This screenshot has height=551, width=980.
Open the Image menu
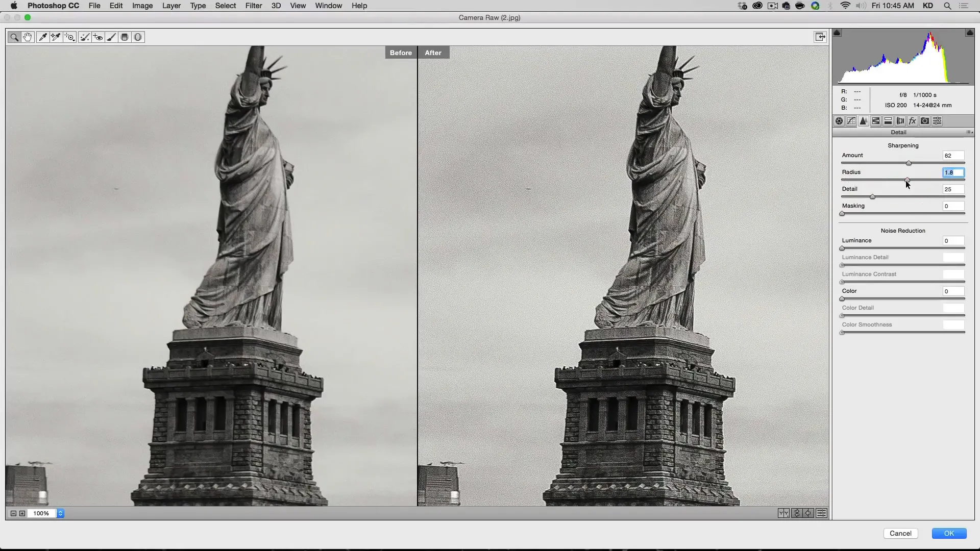tap(142, 6)
